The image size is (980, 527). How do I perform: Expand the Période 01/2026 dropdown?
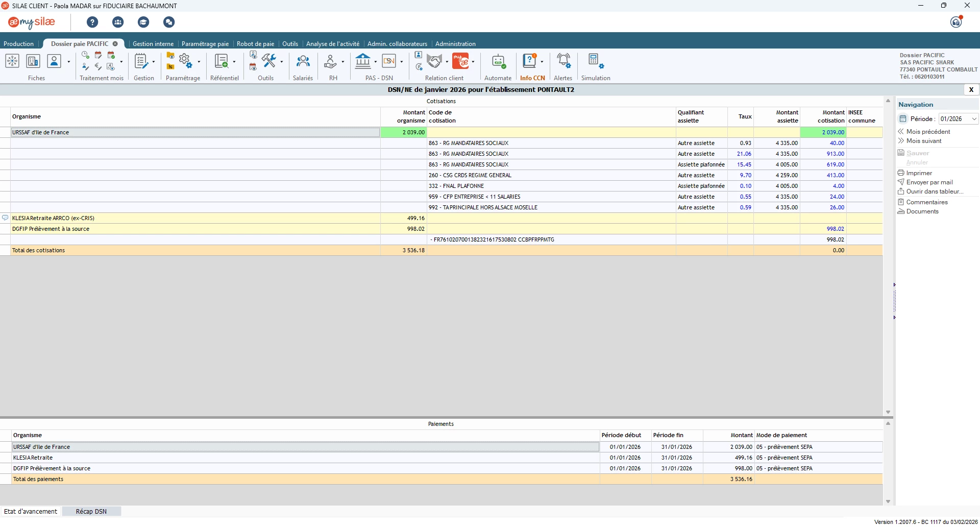point(974,119)
